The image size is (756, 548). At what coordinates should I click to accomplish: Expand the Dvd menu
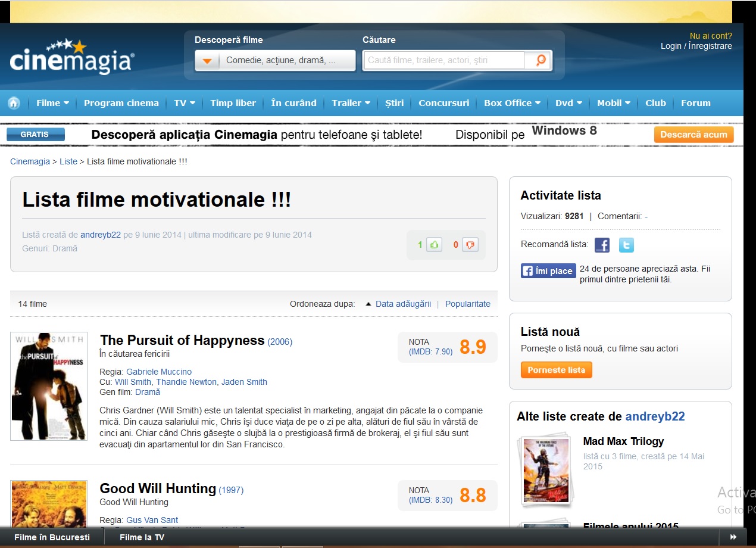click(568, 103)
